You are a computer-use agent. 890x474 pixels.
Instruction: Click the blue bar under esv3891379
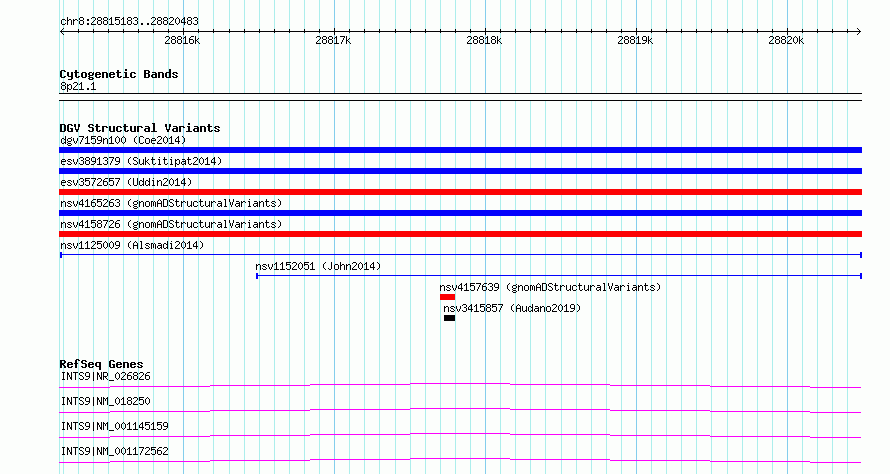(x=460, y=171)
